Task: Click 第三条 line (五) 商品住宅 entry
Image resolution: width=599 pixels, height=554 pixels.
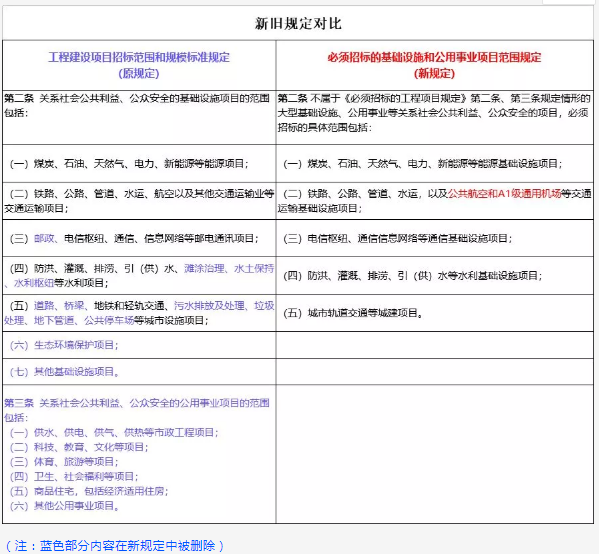Action: [89, 491]
